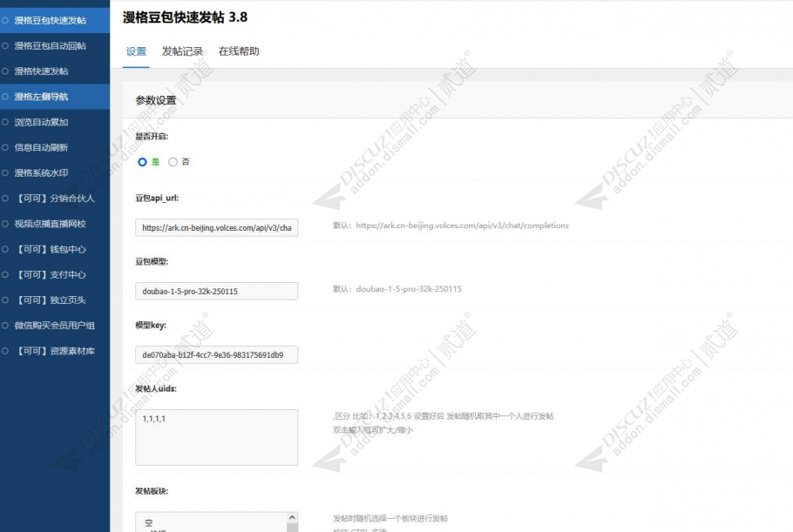The height and width of the screenshot is (532, 793).
Task: Open 漫格系统水印 sidebar entry
Action: click(x=55, y=172)
